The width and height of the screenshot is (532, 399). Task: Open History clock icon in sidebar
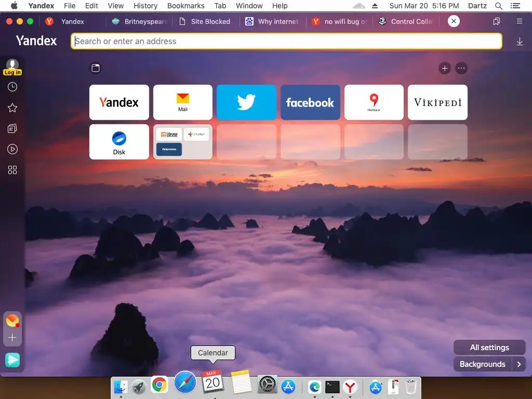point(12,87)
